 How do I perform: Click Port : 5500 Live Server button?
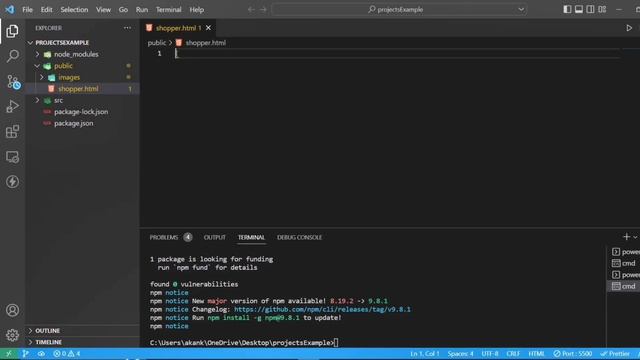click(573, 353)
